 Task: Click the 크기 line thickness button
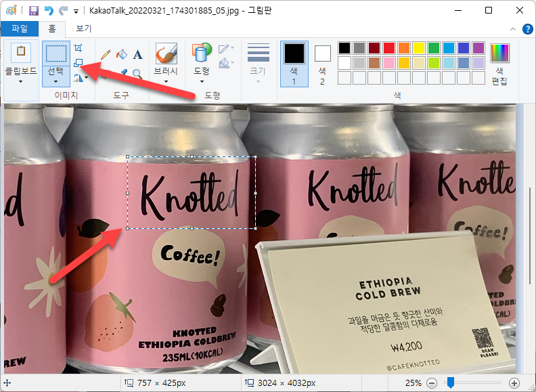(x=259, y=64)
